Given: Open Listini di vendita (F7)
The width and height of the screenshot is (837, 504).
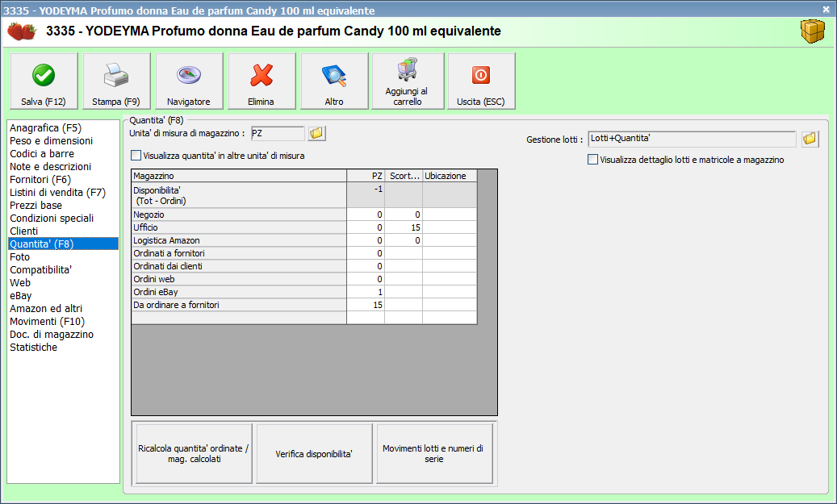Looking at the screenshot, I should coord(63,192).
